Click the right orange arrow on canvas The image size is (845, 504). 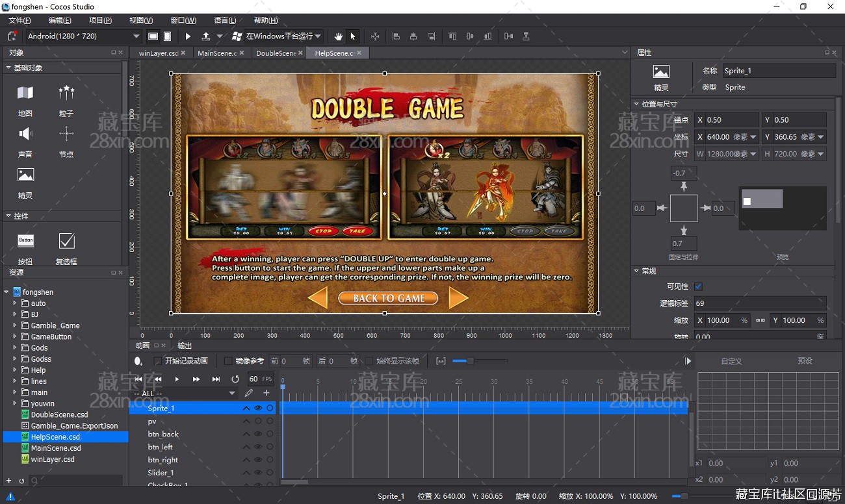(459, 298)
